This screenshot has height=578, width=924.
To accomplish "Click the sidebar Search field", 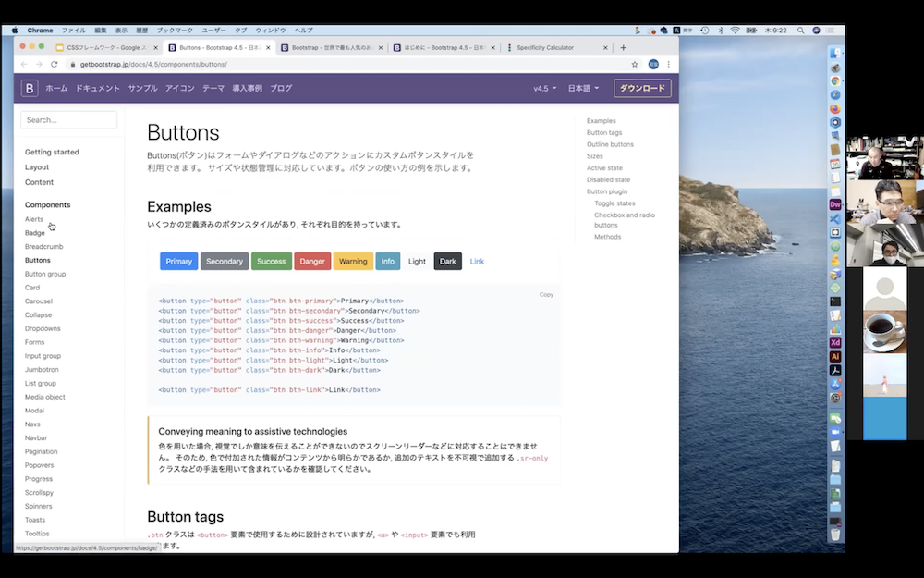I will click(68, 119).
